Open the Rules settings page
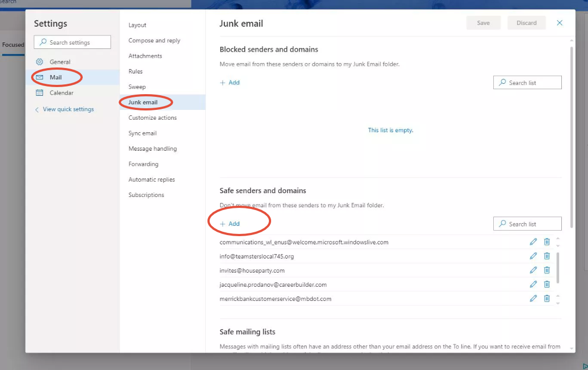 (x=136, y=71)
